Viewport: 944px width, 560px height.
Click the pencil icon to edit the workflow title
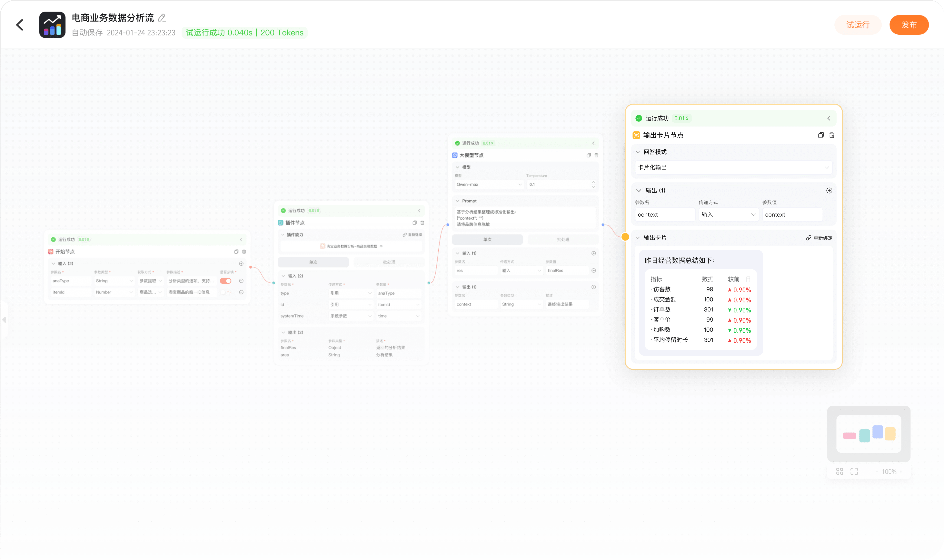(162, 18)
